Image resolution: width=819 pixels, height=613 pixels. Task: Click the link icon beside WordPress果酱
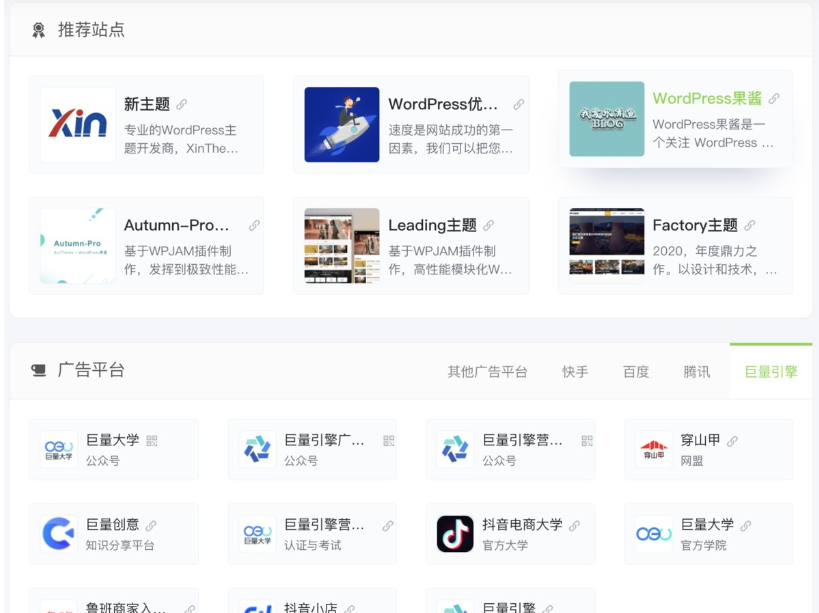[x=774, y=98]
